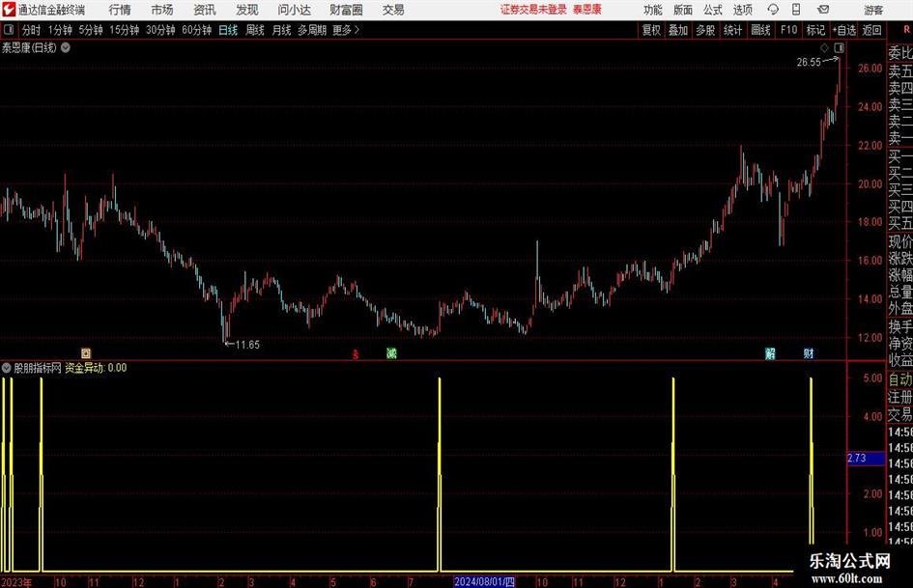
Task: Switch to the 分时 period tab
Action: [32, 30]
